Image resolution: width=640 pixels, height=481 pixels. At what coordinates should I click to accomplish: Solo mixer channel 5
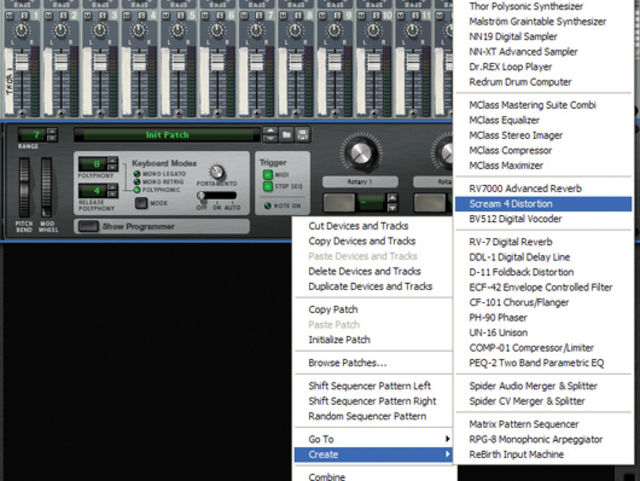click(x=180, y=16)
